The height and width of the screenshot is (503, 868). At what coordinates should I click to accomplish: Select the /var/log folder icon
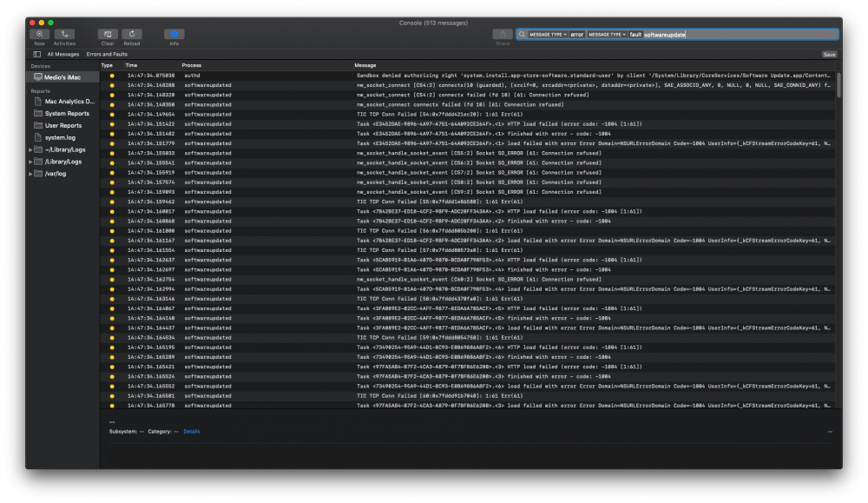[38, 174]
